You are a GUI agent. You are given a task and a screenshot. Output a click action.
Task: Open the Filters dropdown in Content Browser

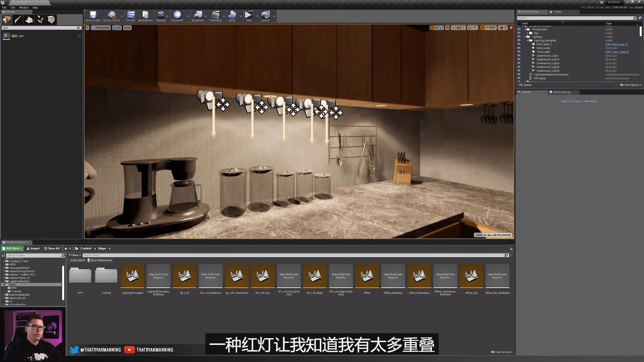(75, 255)
